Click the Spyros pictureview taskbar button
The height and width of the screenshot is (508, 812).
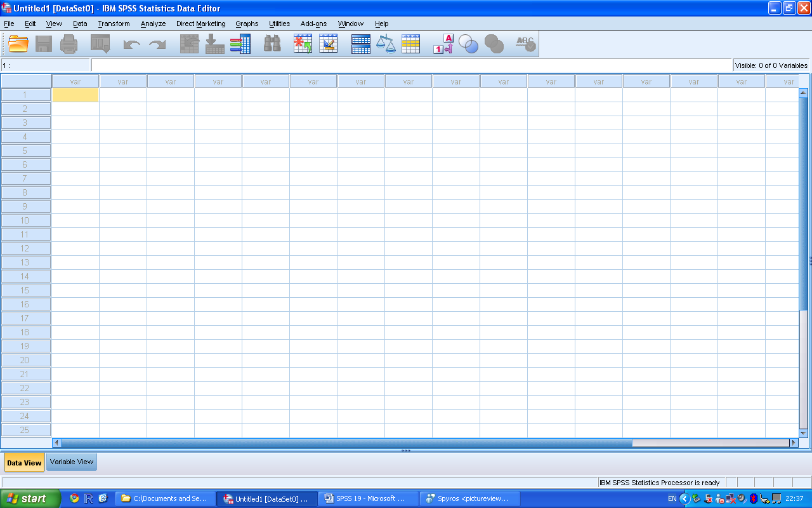click(x=469, y=498)
